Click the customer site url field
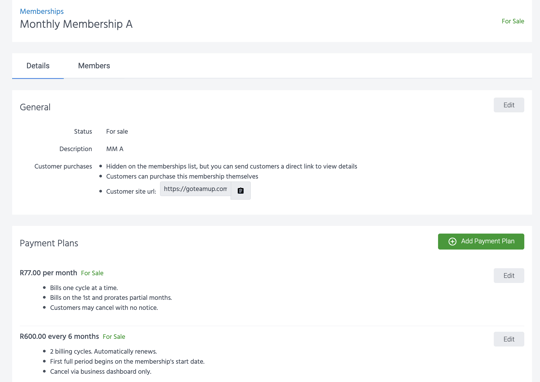 click(x=195, y=189)
